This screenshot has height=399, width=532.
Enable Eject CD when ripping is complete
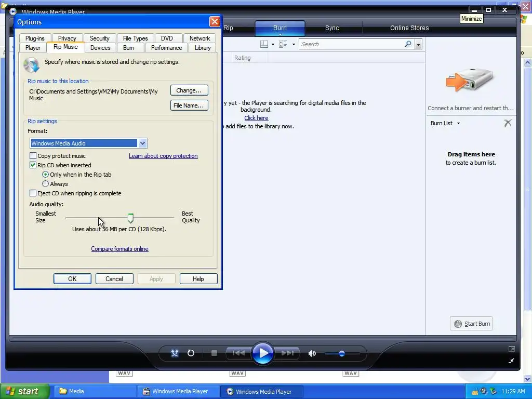click(33, 193)
